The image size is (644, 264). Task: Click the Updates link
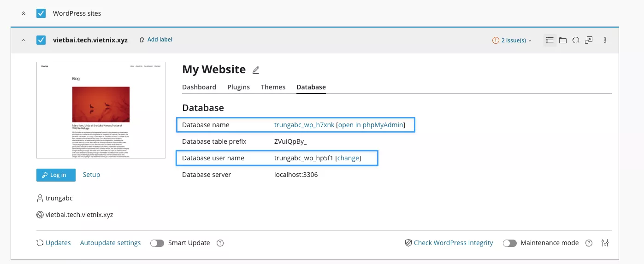pos(58,243)
